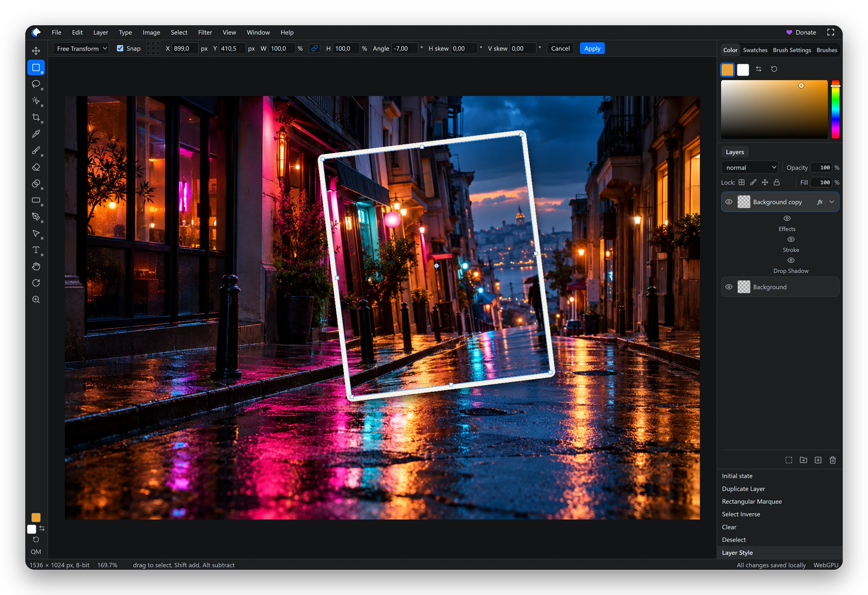
Task: Select the Eyedropper tool
Action: (x=36, y=134)
